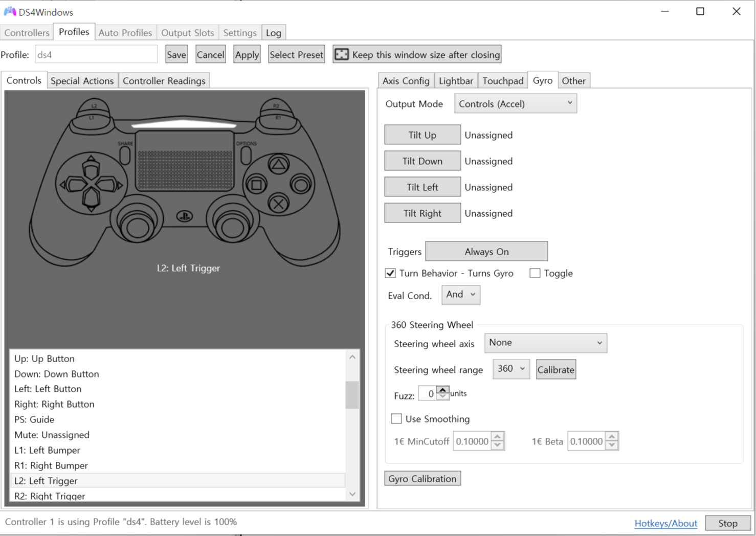756x536 pixels.
Task: Click the R2 trigger on controller image
Action: point(276,105)
